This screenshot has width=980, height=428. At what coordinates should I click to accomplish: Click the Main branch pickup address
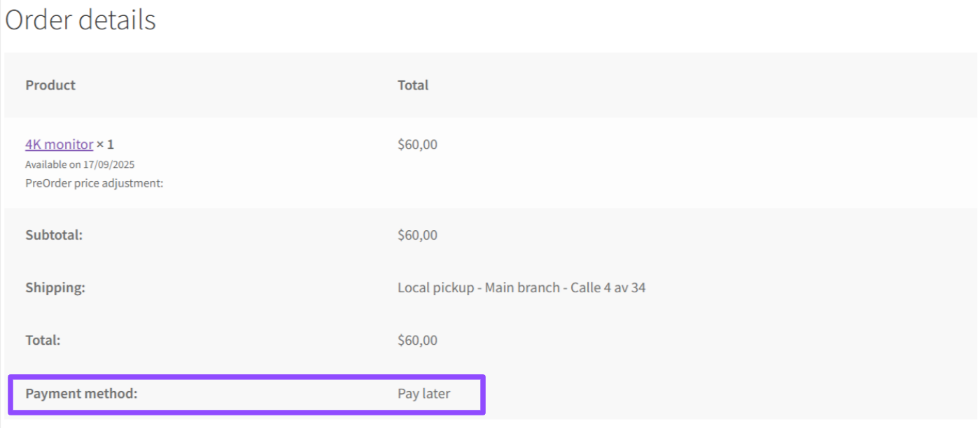click(x=540, y=287)
